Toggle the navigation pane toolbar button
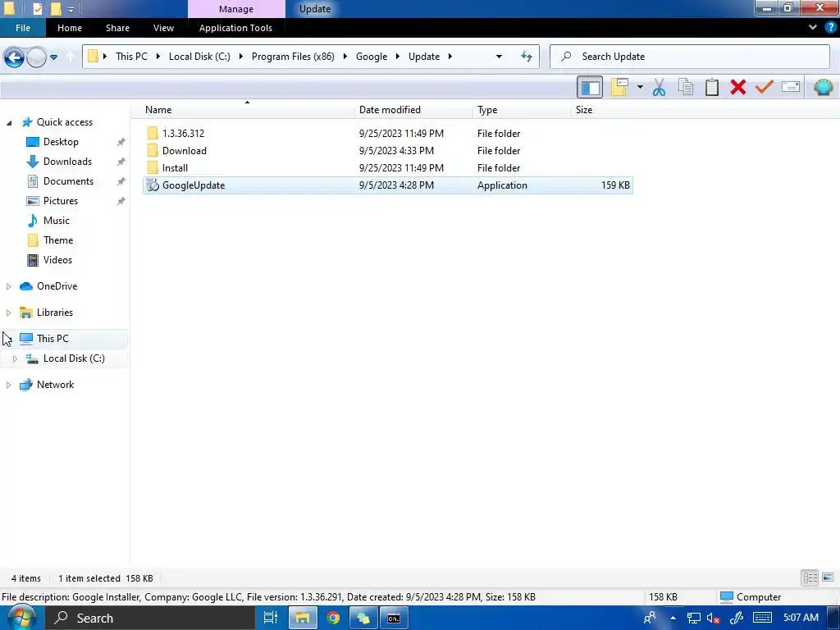 (x=590, y=87)
